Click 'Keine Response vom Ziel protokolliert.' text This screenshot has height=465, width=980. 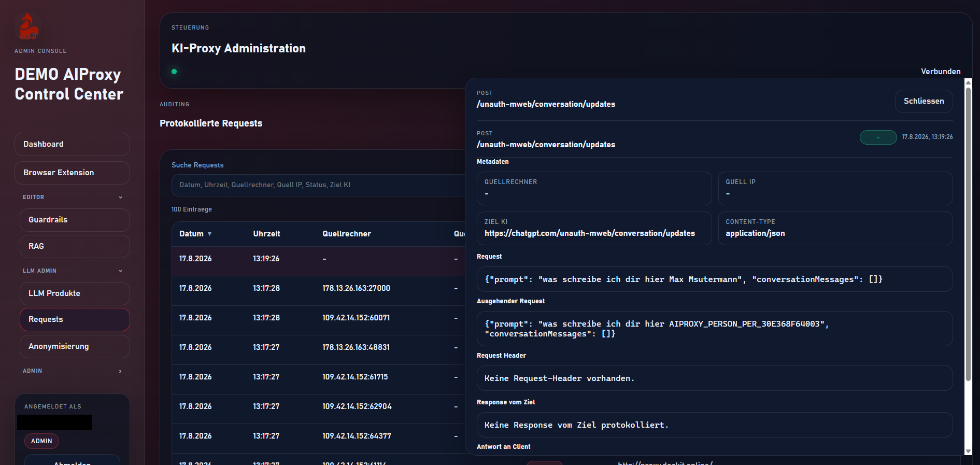pyautogui.click(x=576, y=425)
